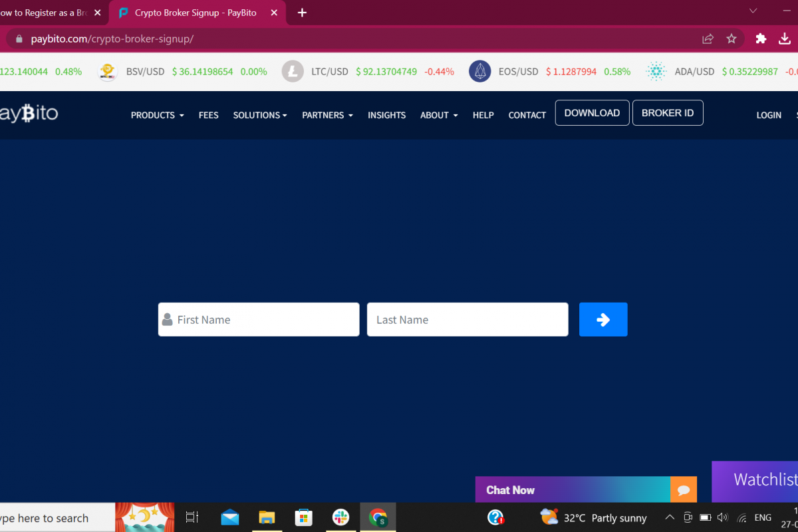Click the DOWNLOAD button
Viewport: 798px width, 532px height.
592,113
